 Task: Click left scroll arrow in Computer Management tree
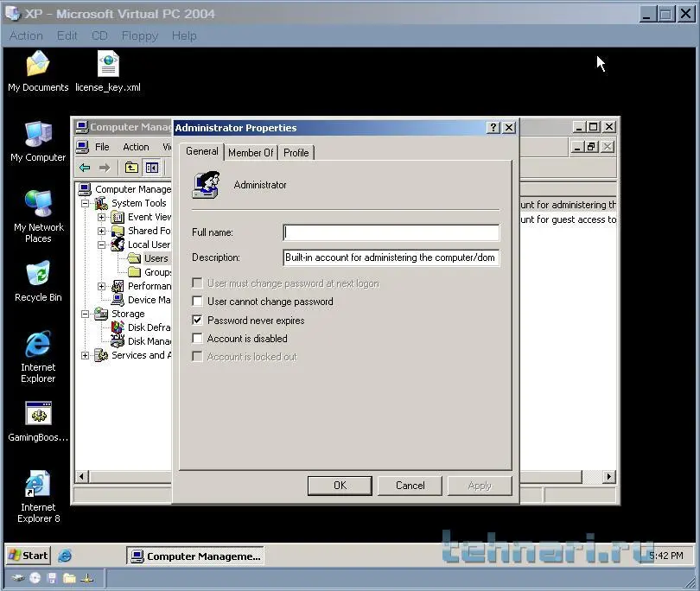pyautogui.click(x=82, y=477)
